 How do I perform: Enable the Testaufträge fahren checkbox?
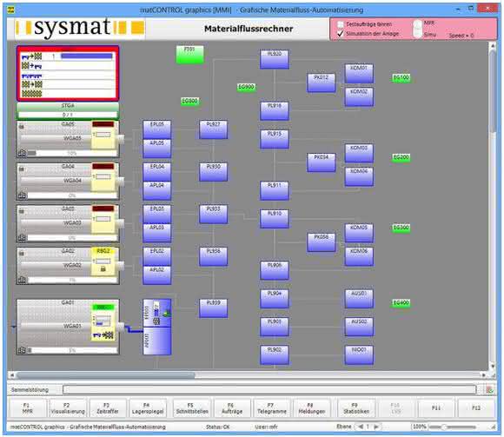[341, 24]
